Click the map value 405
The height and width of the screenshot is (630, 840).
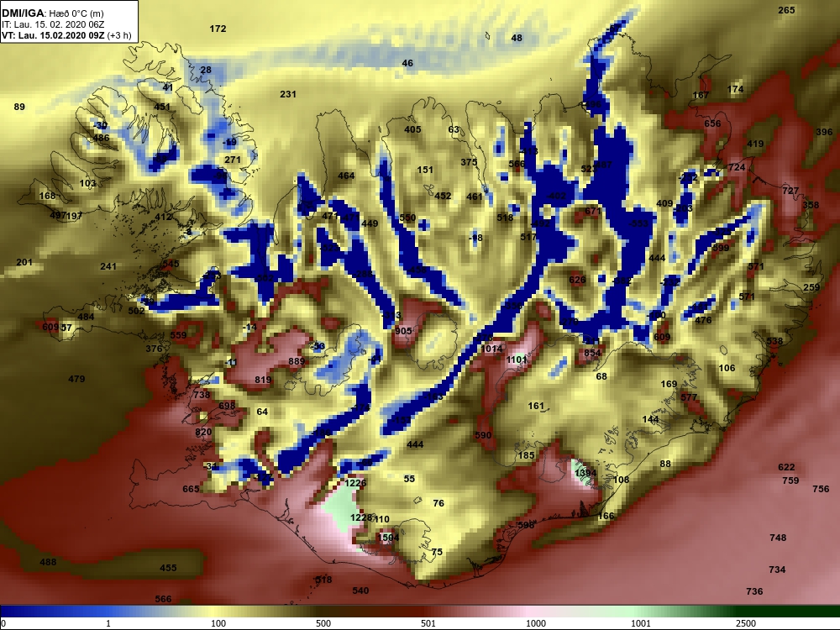point(412,129)
